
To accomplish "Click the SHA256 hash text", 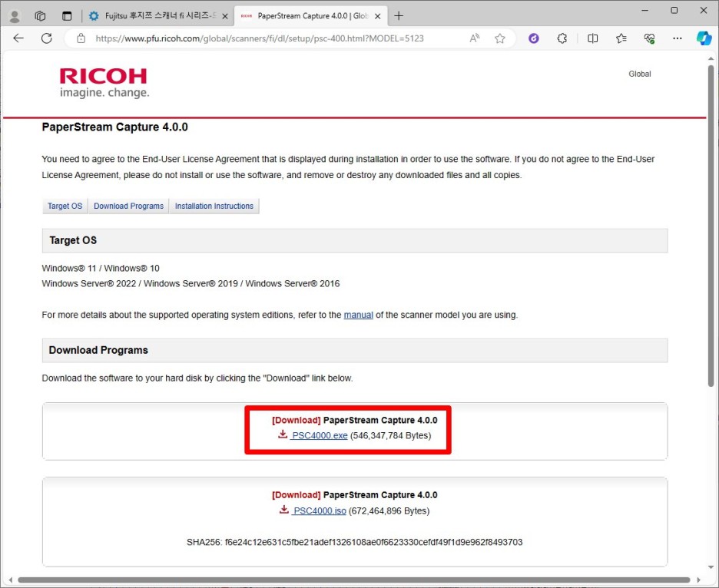I will click(354, 542).
